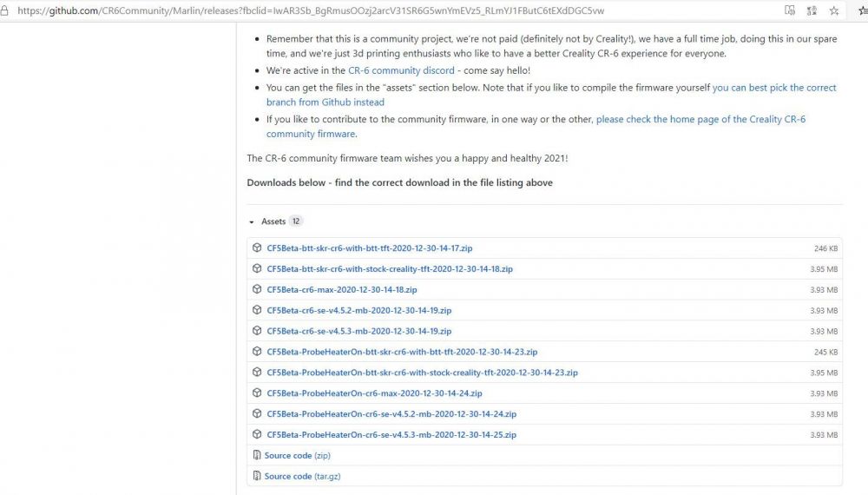Open the CR-6 community discord link
868x495 pixels.
[x=401, y=70]
